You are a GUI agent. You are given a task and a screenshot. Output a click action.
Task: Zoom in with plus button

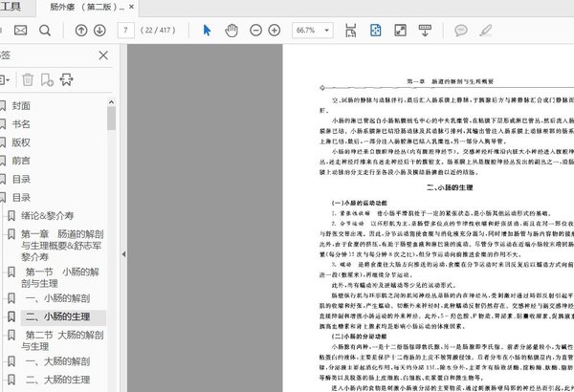click(x=275, y=31)
